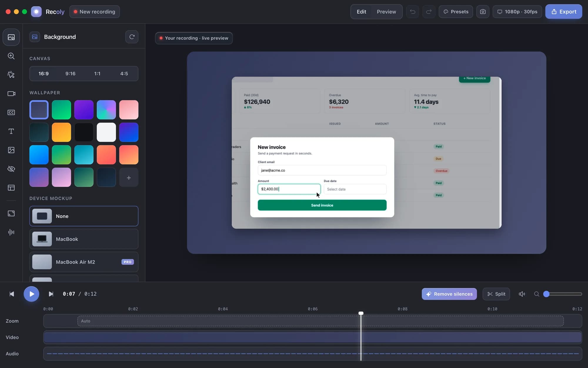Open the Camera settings sidebar icon
Viewport: 588px width, 368px height.
[x=11, y=94]
